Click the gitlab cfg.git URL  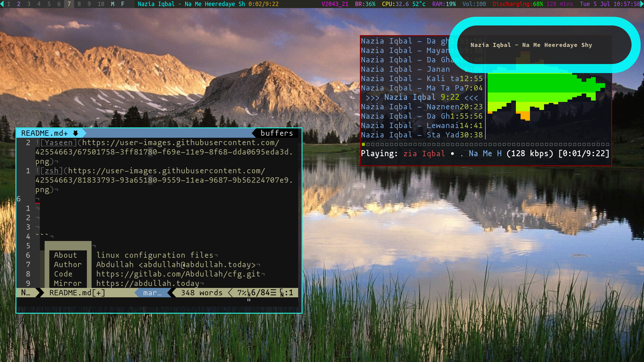[x=178, y=274]
